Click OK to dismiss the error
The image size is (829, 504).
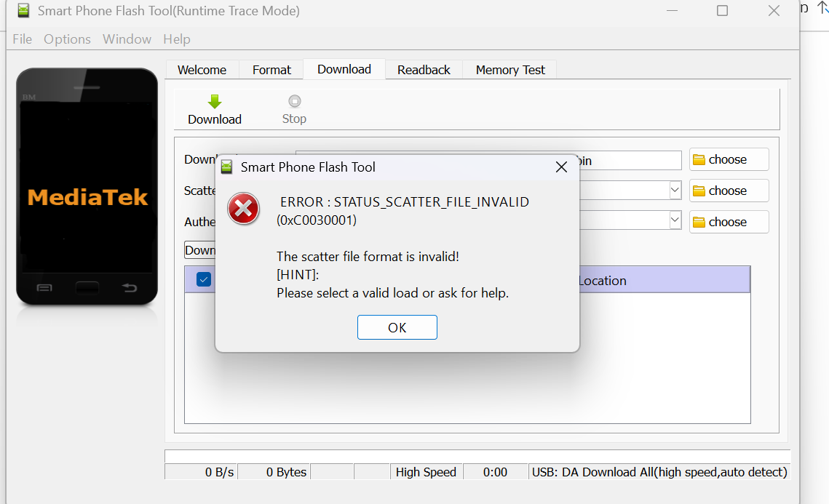pos(397,327)
